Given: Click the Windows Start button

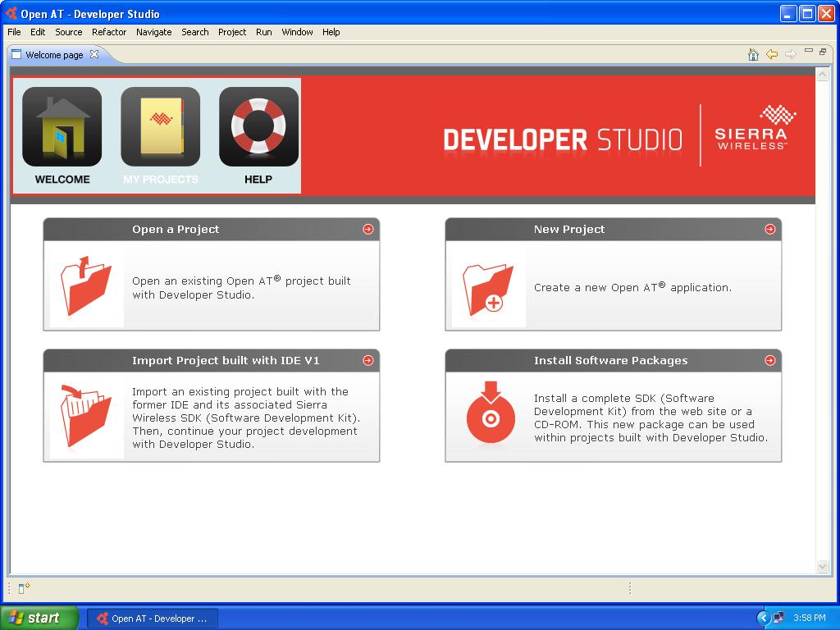Looking at the screenshot, I should [x=39, y=618].
